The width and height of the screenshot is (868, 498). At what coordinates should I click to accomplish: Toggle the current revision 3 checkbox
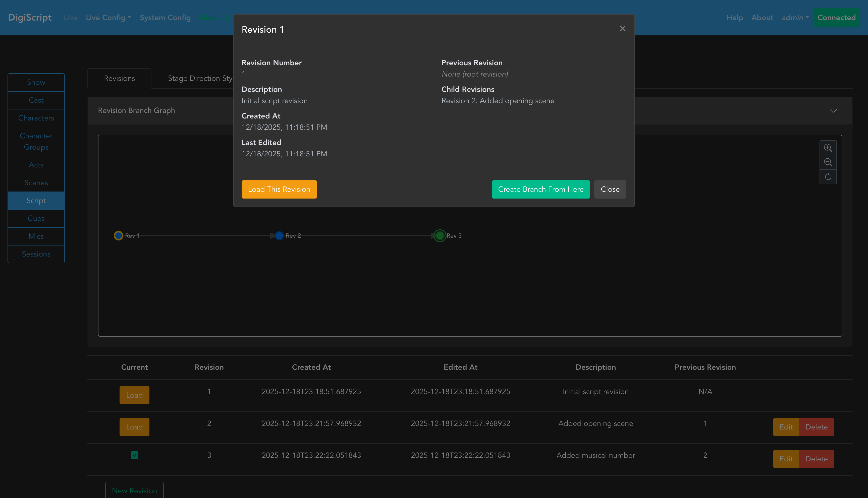tap(134, 455)
